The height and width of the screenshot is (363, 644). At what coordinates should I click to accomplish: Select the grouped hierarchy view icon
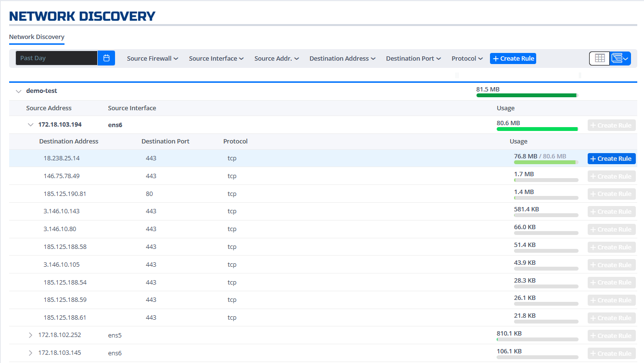click(617, 58)
